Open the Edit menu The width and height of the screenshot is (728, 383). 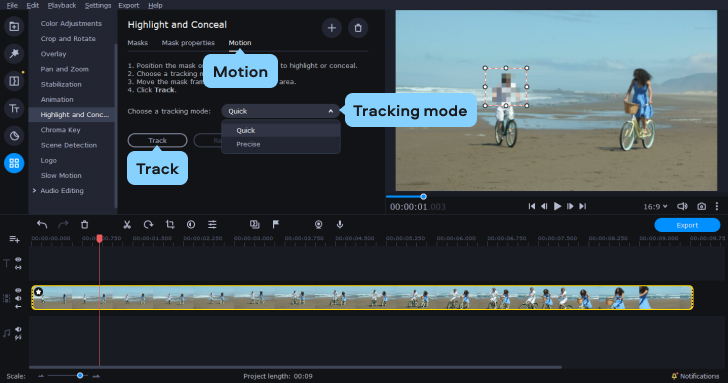pos(32,5)
